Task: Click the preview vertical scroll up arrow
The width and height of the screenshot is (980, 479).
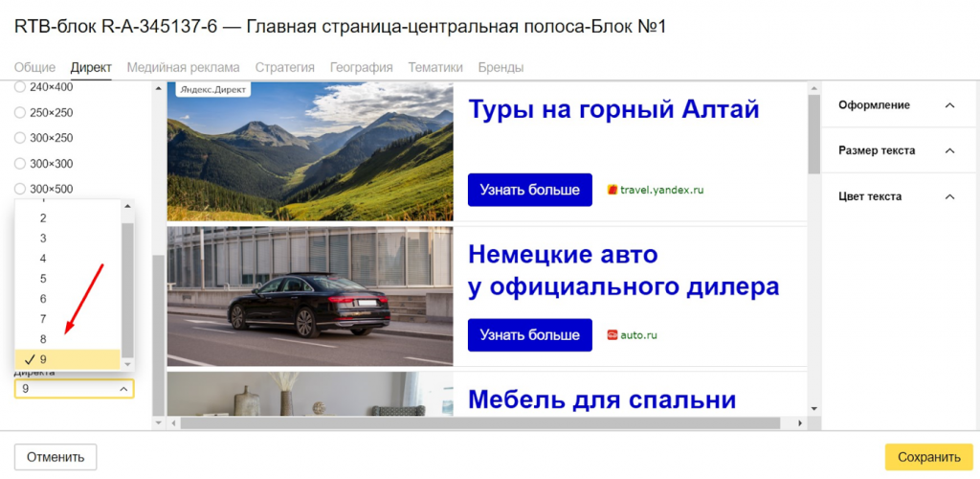Action: (813, 87)
